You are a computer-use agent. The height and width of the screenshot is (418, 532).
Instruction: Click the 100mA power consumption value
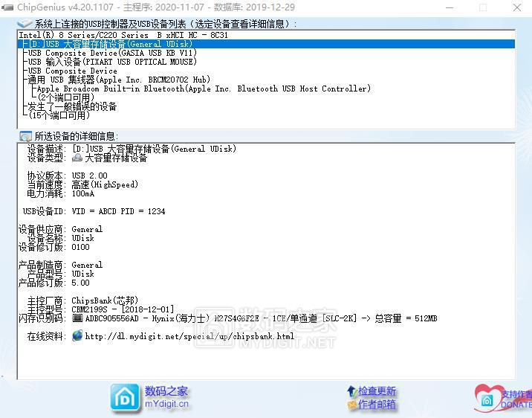coord(83,193)
